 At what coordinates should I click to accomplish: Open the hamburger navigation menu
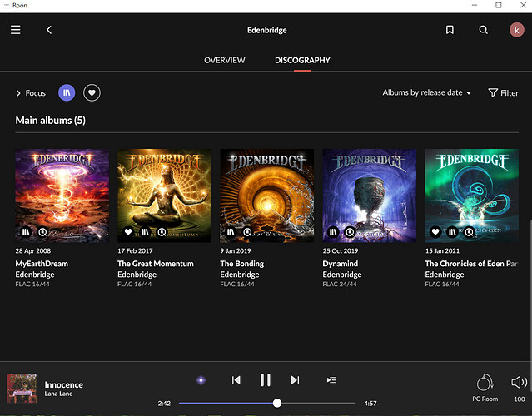(15, 30)
